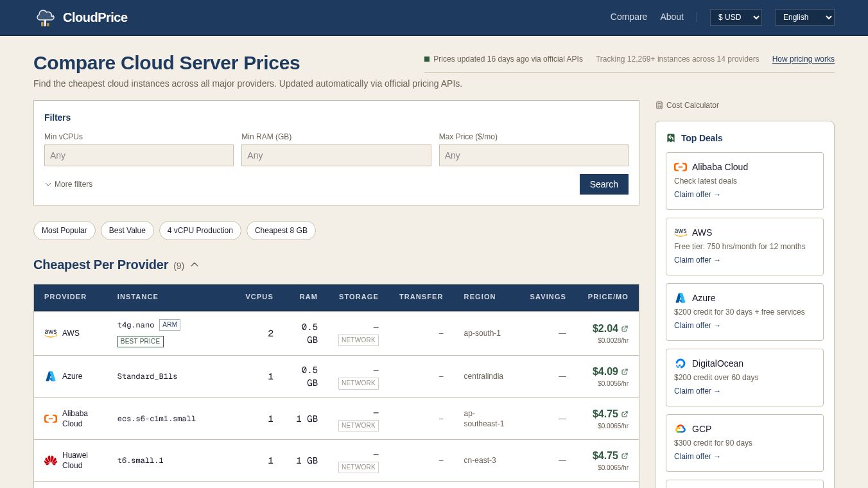Image resolution: width=868 pixels, height=488 pixels.
Task: Claim the AWS free tier offer
Action: tap(697, 260)
